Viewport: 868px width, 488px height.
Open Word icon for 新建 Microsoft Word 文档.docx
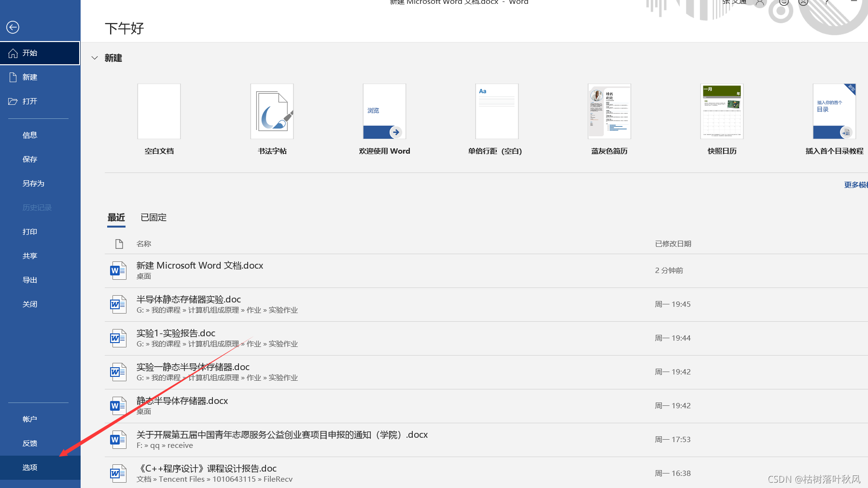click(118, 271)
